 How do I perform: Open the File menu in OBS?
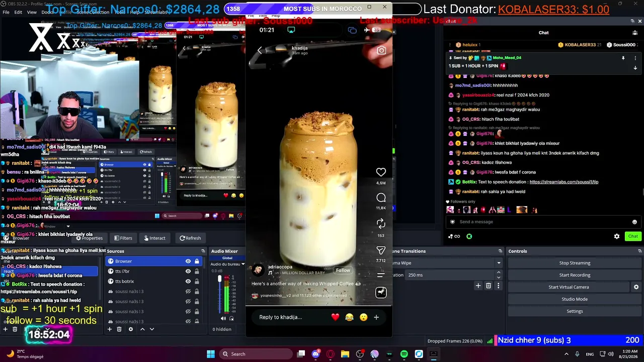point(6,12)
